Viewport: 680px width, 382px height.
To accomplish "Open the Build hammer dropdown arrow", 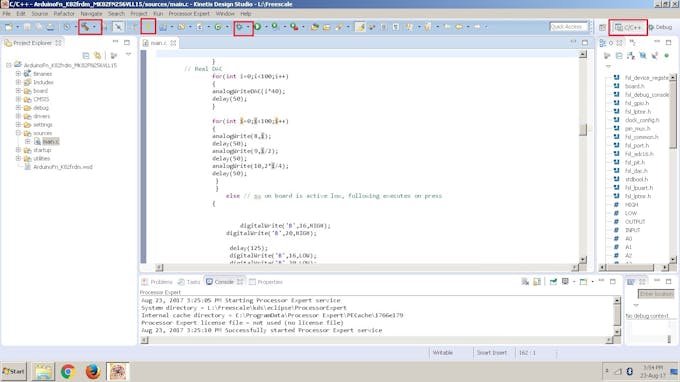I will [94, 27].
